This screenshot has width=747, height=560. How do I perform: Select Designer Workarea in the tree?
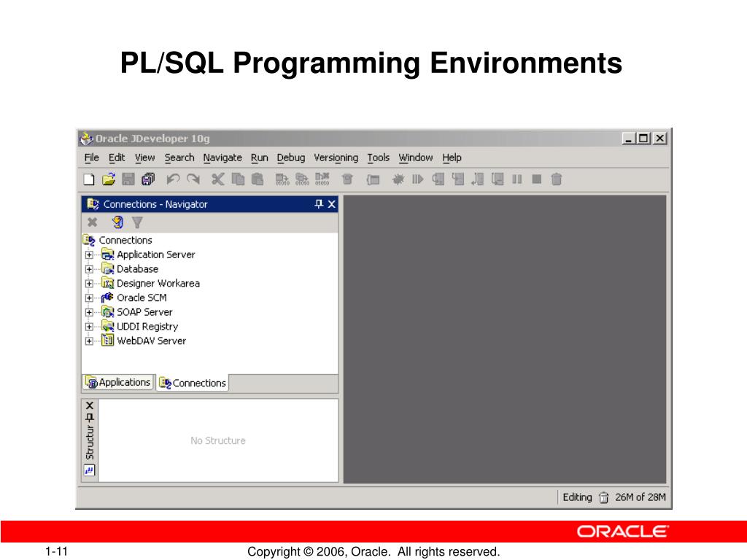pyautogui.click(x=158, y=284)
